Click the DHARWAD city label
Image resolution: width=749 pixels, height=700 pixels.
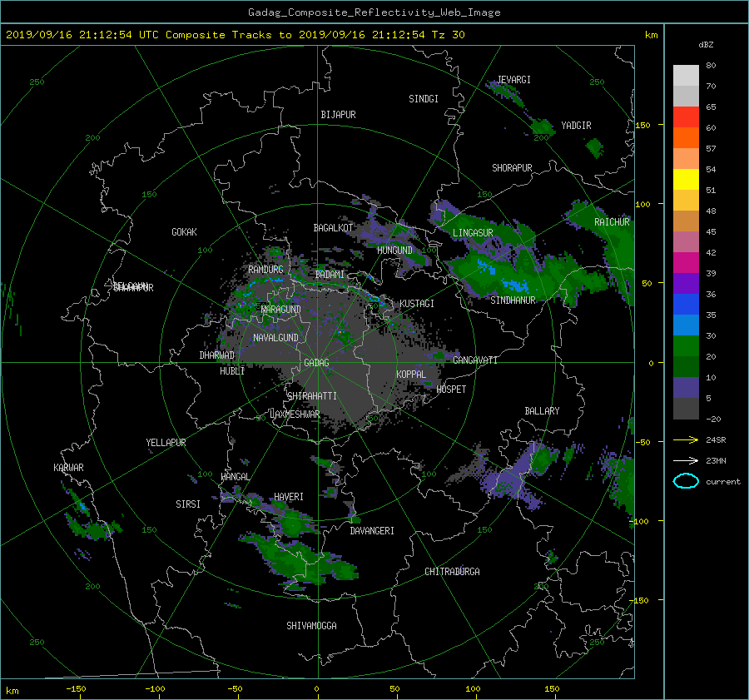pos(217,355)
